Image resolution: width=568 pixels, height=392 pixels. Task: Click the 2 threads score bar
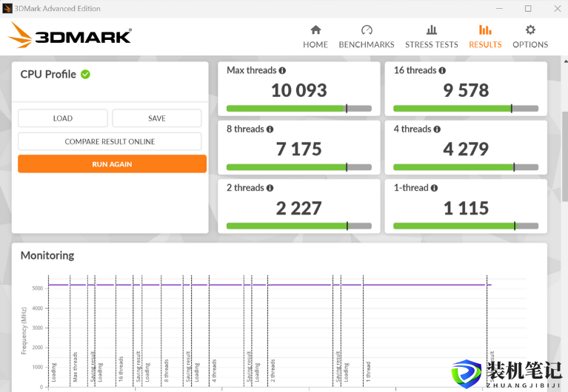pyautogui.click(x=299, y=226)
